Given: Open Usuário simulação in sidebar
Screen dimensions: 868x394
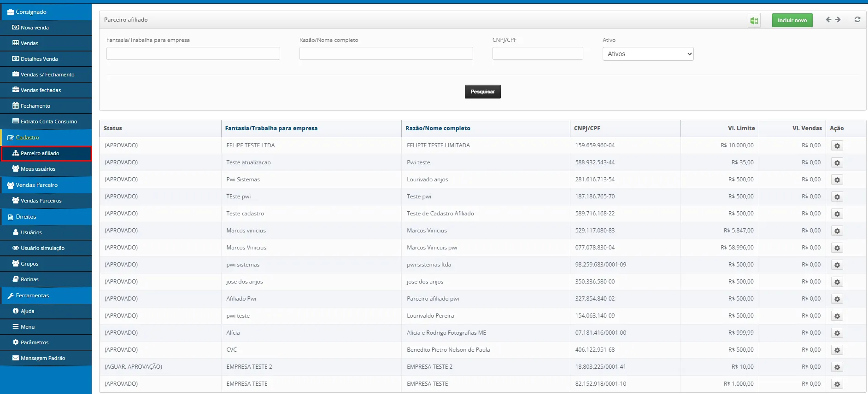Looking at the screenshot, I should [x=42, y=248].
